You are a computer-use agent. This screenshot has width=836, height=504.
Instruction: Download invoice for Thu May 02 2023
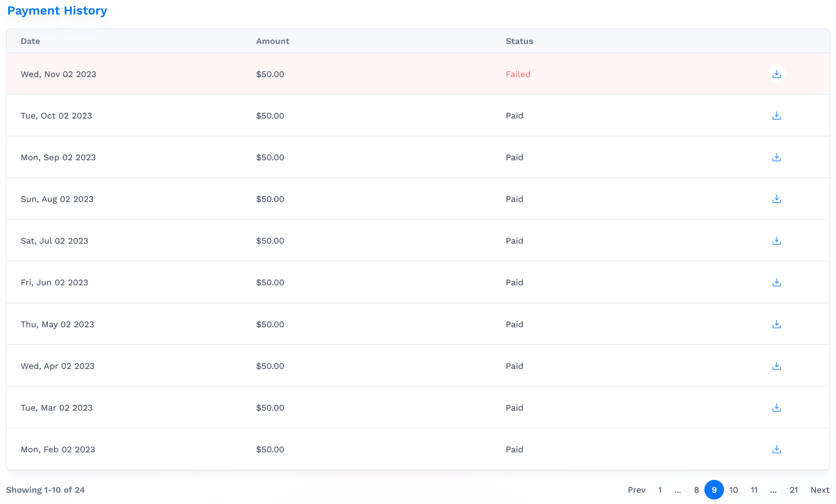[776, 324]
